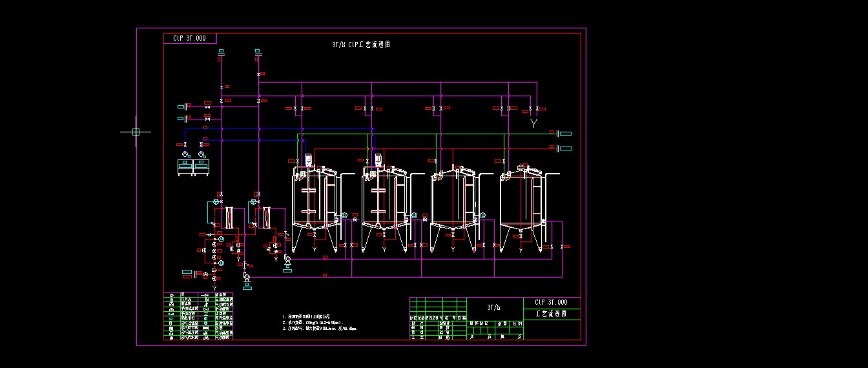This screenshot has width=868, height=368.
Task: Select the upper cyan inlet connector on left side
Action: pyautogui.click(x=182, y=107)
